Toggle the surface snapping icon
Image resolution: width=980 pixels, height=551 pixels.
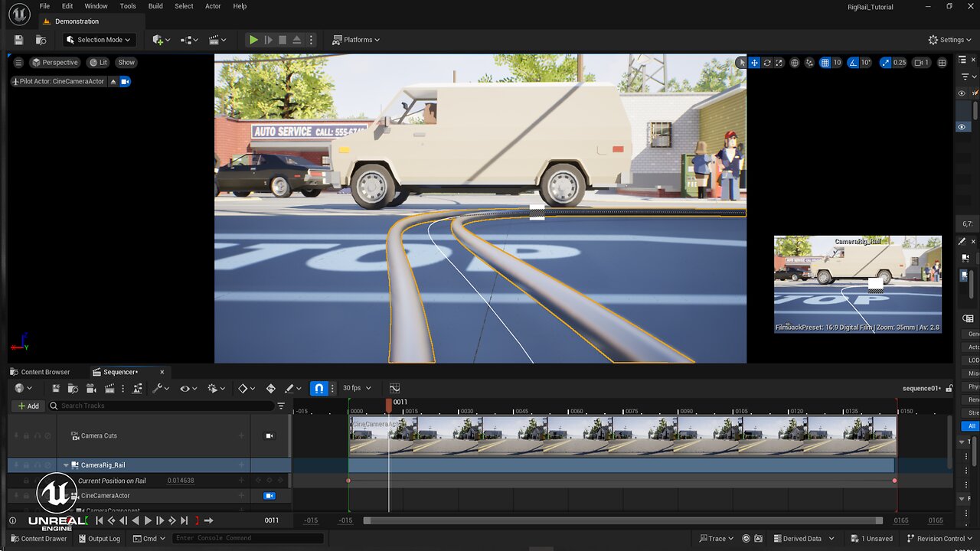point(810,63)
